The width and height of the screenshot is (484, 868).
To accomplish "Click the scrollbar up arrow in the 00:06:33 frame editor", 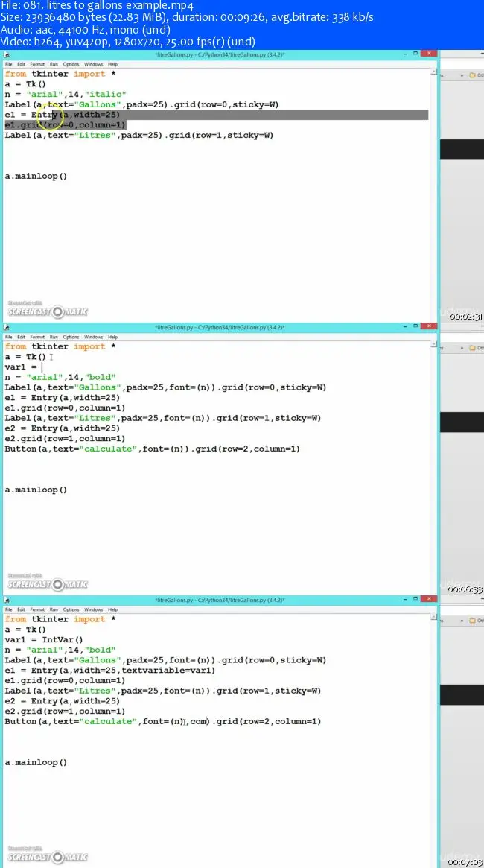I will (432, 344).
